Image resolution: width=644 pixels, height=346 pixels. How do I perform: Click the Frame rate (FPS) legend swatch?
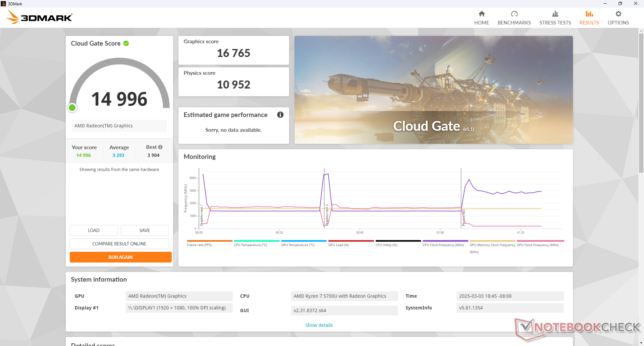coord(210,241)
